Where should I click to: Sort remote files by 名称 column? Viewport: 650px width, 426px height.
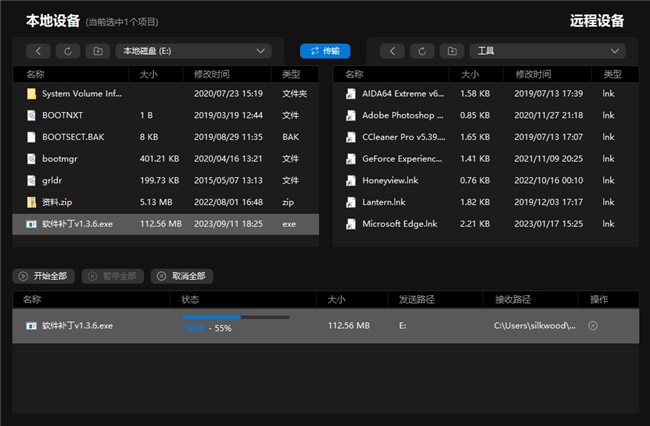tap(354, 74)
